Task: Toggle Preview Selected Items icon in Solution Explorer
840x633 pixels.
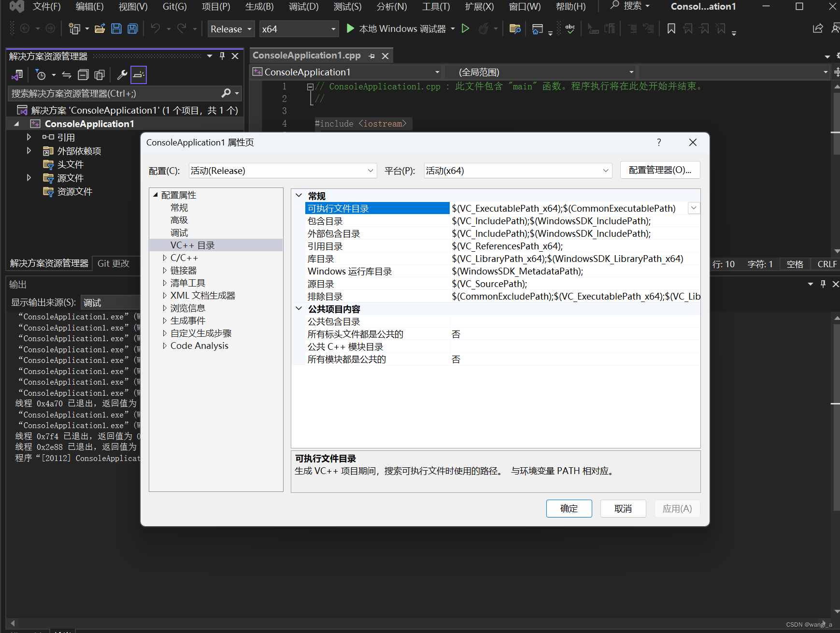Action: [139, 75]
